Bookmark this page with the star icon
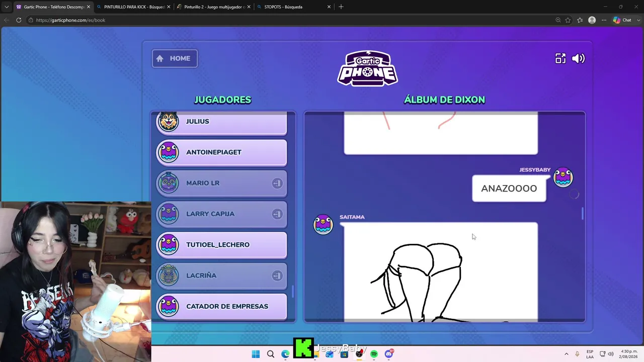Image resolution: width=644 pixels, height=362 pixels. coord(568,20)
